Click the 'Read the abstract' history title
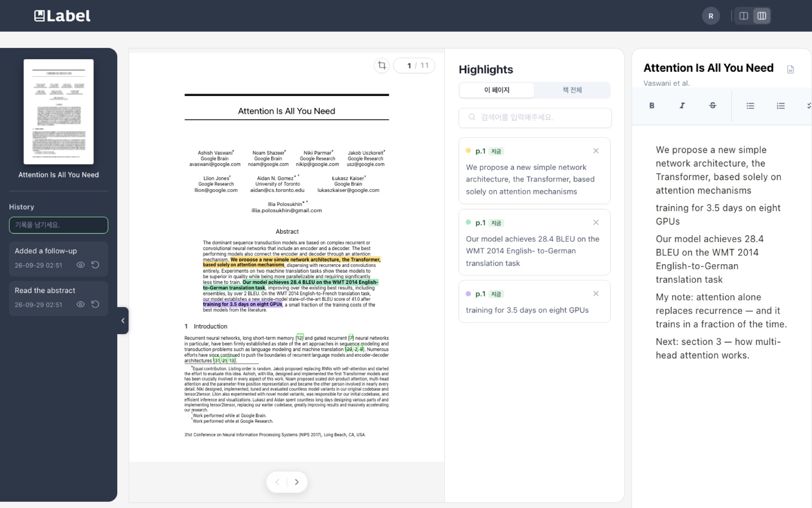Screen dimensions: 812x508 tap(45, 290)
